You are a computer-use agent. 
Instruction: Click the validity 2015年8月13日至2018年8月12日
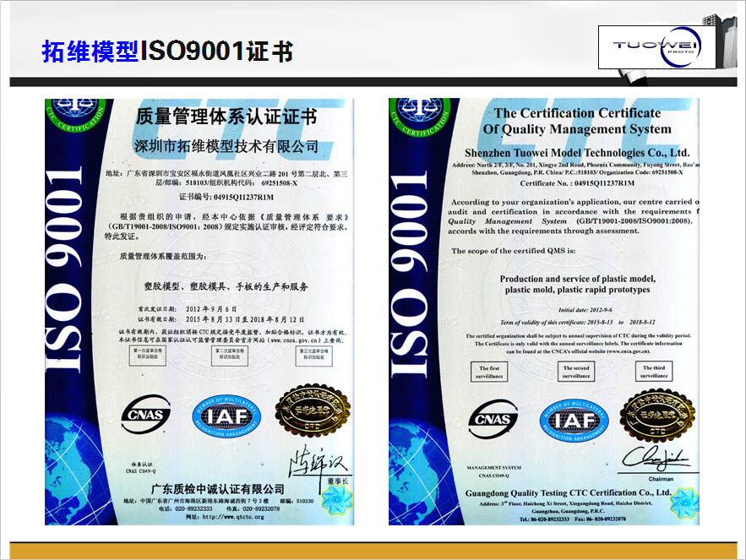[x=244, y=319]
